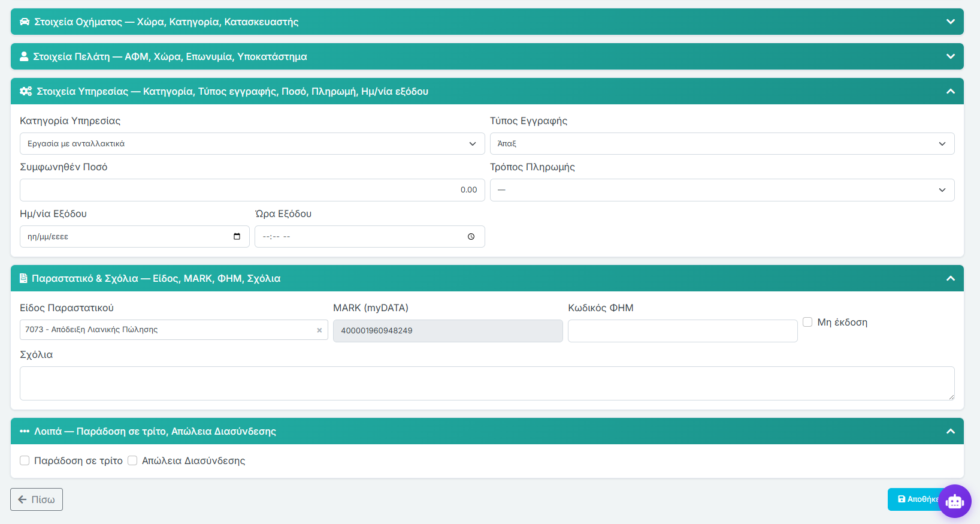The image size is (980, 524).
Task: Click the Αποθήκευση save button
Action: [914, 499]
